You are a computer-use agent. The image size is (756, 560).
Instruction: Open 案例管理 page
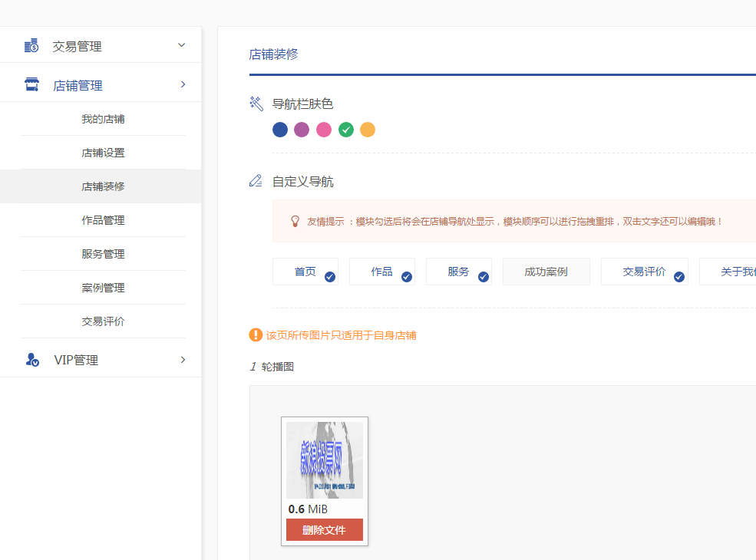tap(103, 288)
